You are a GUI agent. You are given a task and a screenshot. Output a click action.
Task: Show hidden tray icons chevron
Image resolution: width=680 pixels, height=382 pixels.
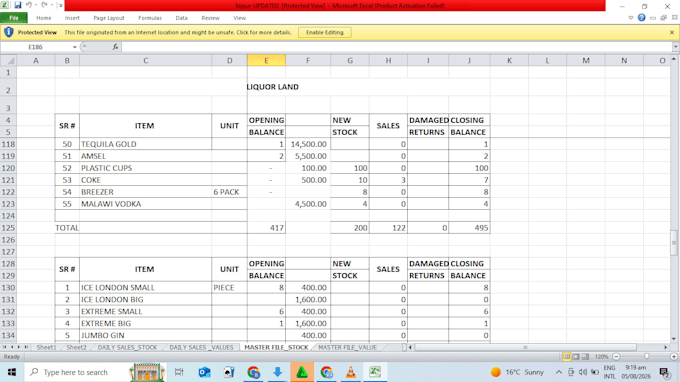[x=559, y=372]
